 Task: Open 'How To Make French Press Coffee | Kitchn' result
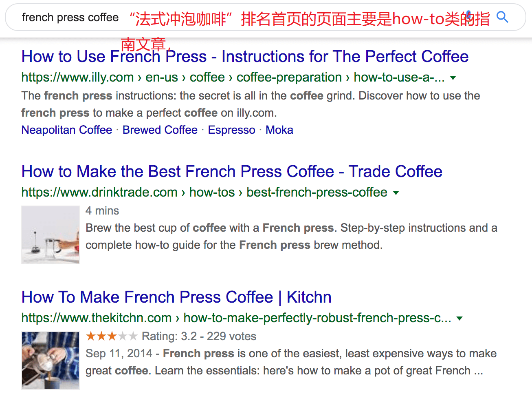tap(176, 297)
